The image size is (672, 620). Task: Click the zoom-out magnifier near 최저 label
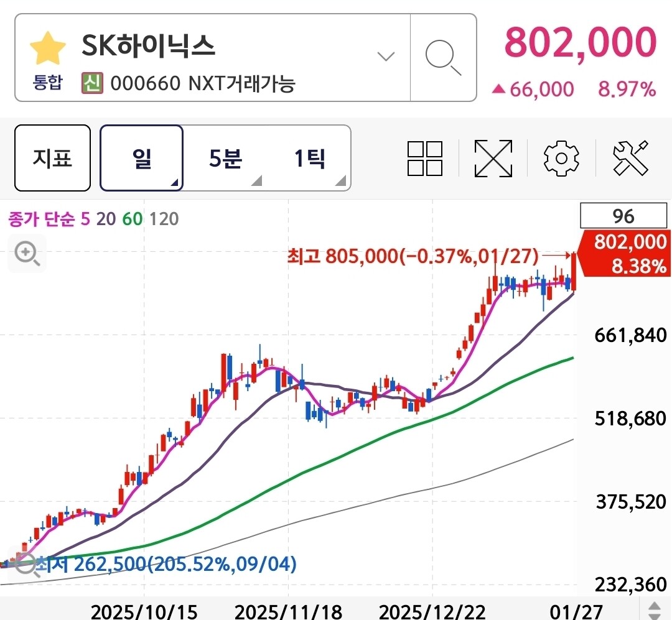pyautogui.click(x=27, y=565)
